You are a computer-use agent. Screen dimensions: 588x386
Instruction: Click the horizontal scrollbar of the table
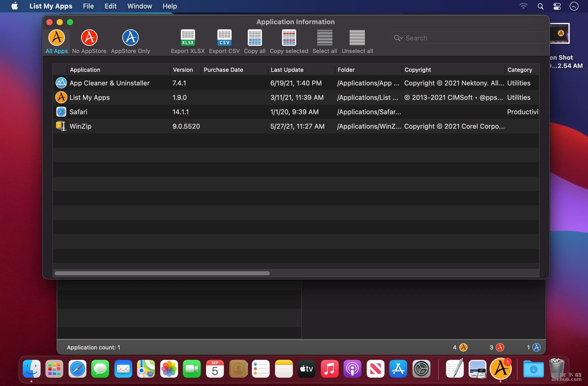pyautogui.click(x=162, y=273)
